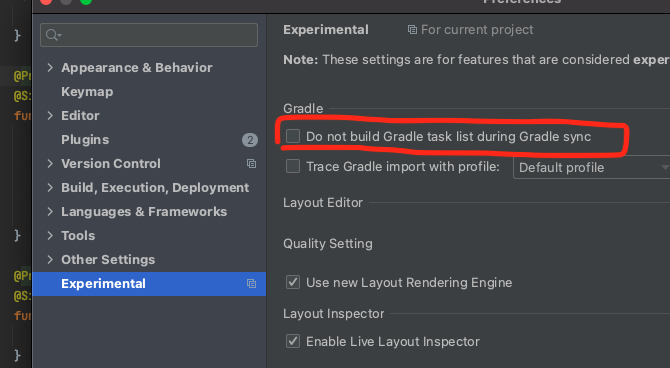Click the Layout Inspector section heading
The image size is (670, 368).
click(333, 314)
